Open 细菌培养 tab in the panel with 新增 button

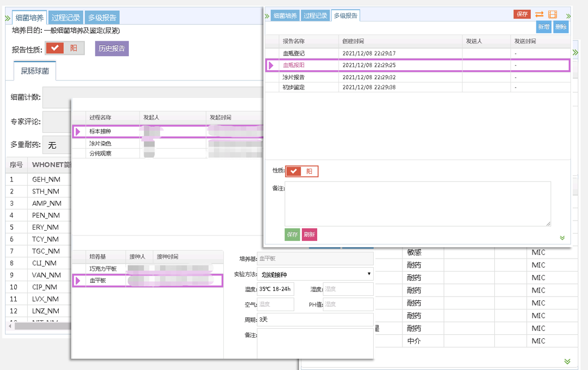pyautogui.click(x=285, y=16)
